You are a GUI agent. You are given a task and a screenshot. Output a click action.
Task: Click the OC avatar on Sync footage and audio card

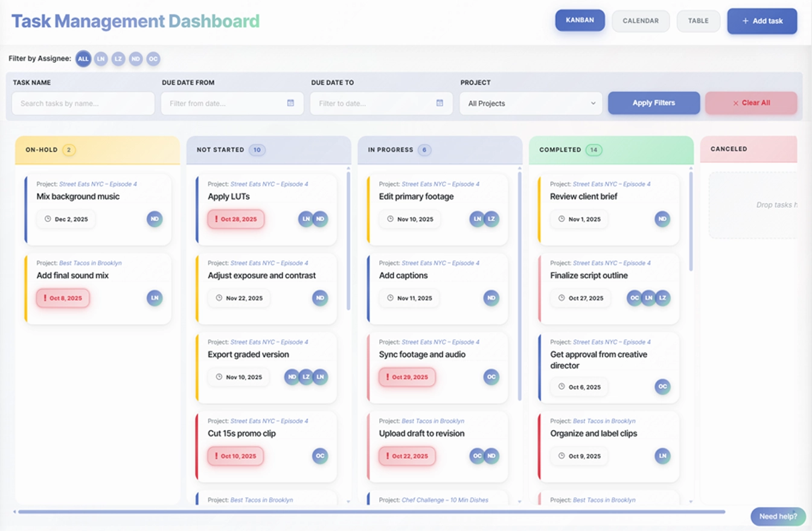(x=491, y=377)
